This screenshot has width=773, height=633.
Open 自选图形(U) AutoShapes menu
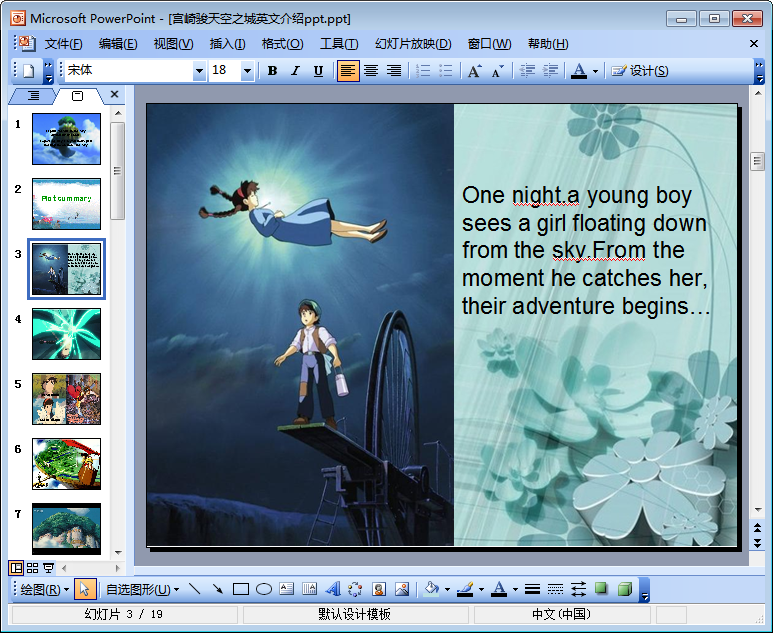click(142, 589)
